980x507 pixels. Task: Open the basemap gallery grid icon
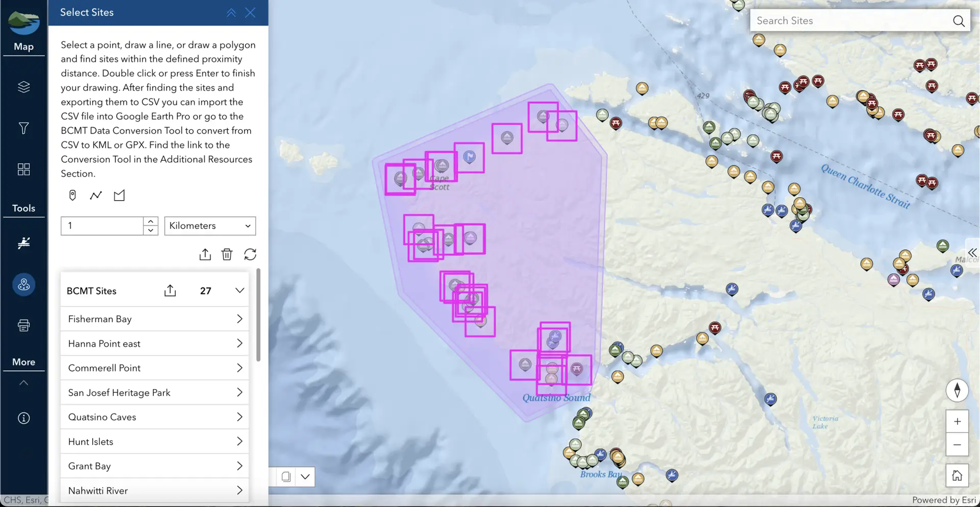[23, 170]
